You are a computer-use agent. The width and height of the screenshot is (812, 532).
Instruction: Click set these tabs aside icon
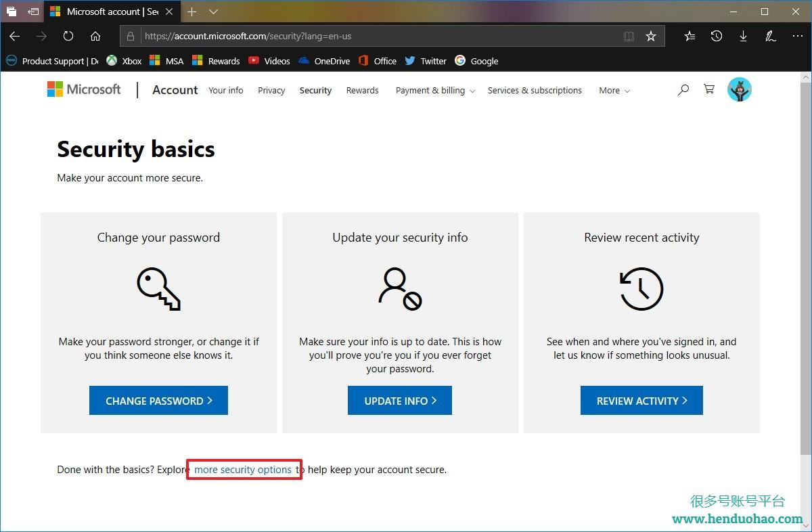pyautogui.click(x=33, y=12)
